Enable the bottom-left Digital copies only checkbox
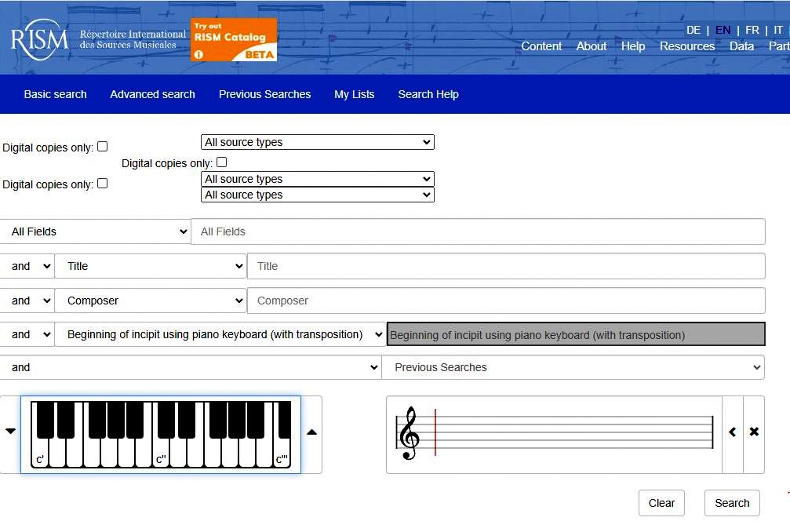Screen dimensions: 790x532 coord(102,184)
